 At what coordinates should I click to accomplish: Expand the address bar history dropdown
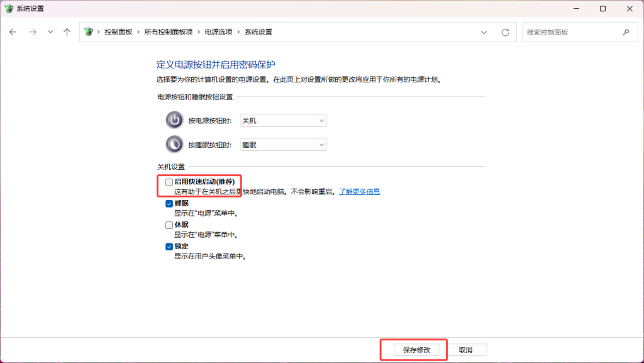[x=484, y=33]
